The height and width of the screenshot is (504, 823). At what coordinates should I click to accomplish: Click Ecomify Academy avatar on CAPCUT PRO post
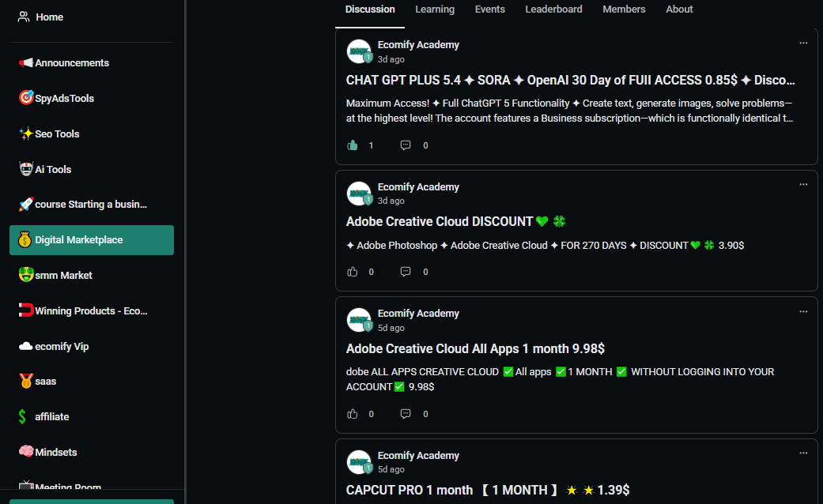359,462
